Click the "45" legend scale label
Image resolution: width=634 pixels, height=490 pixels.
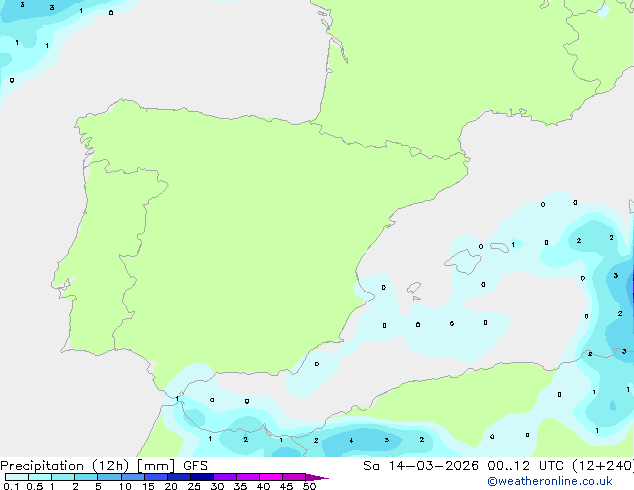point(286,486)
